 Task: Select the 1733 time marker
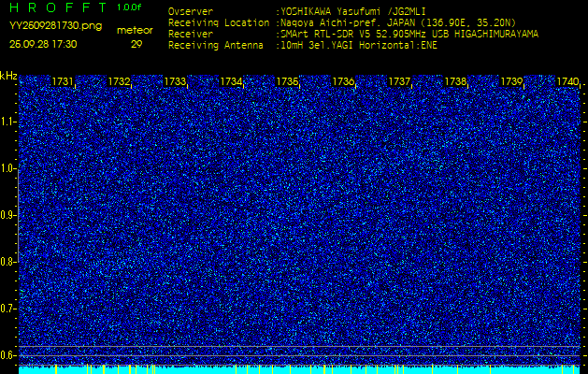175,82
